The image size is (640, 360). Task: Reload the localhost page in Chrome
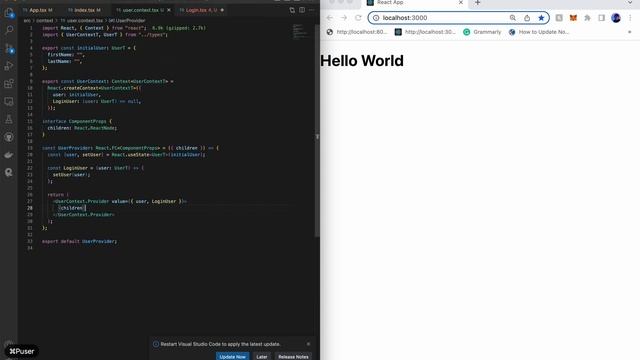358,18
